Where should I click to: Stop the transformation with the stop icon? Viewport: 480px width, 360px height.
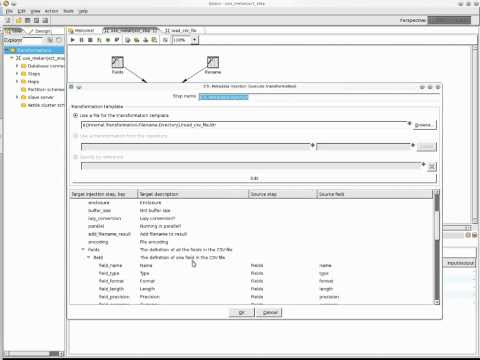[x=90, y=40]
